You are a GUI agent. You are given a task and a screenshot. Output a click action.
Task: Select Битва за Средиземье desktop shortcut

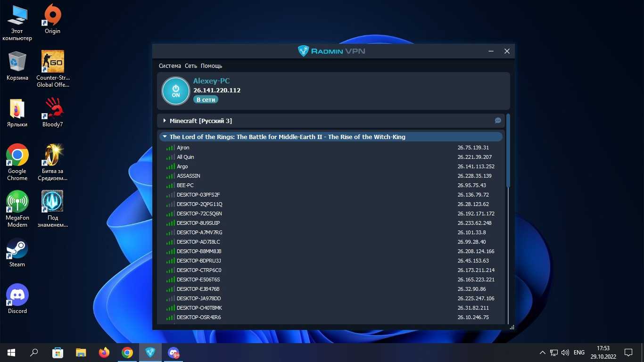point(52,163)
